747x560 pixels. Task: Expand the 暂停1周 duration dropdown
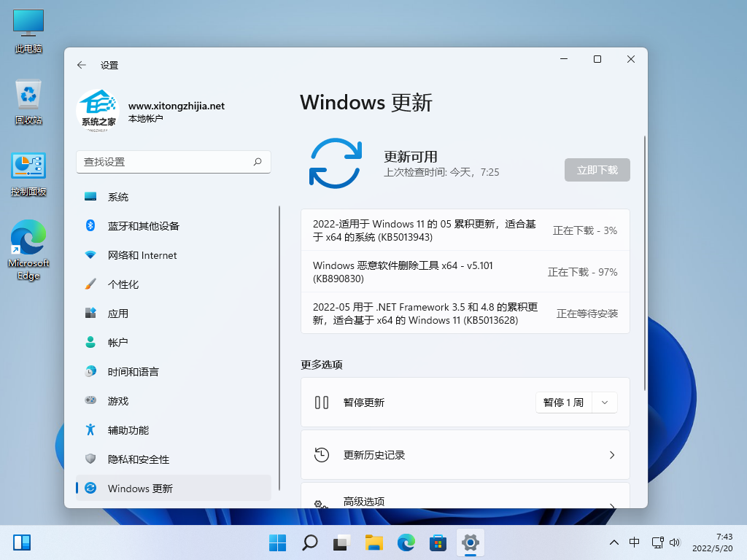[604, 402]
